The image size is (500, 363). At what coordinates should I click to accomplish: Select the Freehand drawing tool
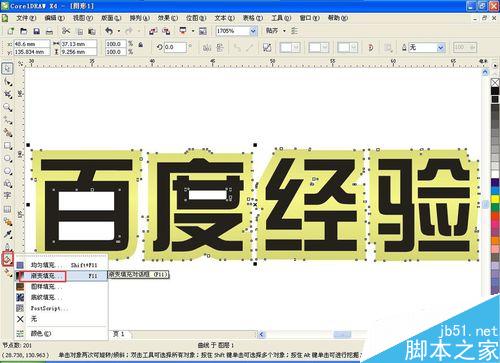coord(8,120)
